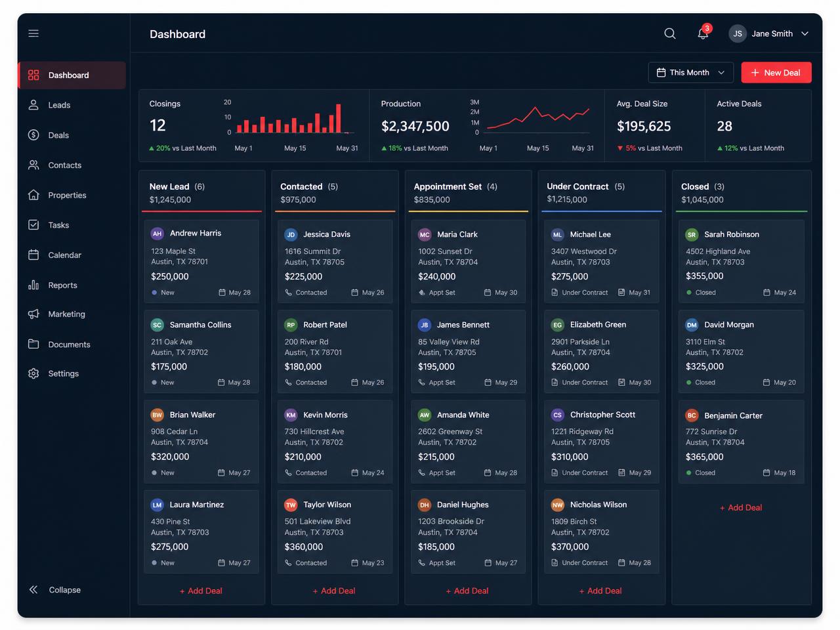Click the Active Deals 28 value
Viewport: 840px width, 630px height.
(724, 126)
